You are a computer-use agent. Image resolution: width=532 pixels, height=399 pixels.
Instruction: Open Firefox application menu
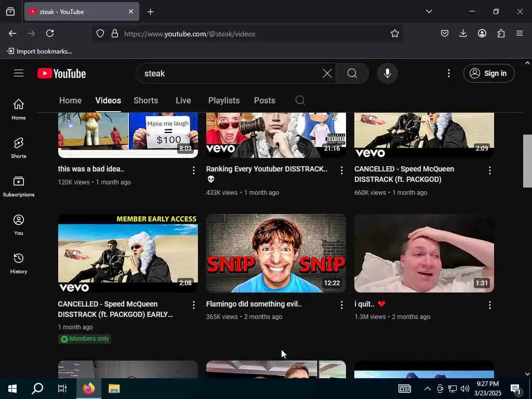click(520, 33)
